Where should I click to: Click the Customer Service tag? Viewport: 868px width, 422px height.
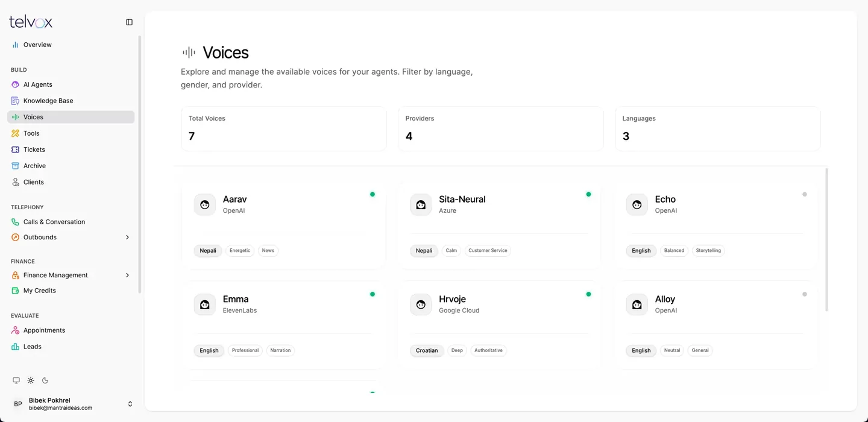click(x=488, y=251)
